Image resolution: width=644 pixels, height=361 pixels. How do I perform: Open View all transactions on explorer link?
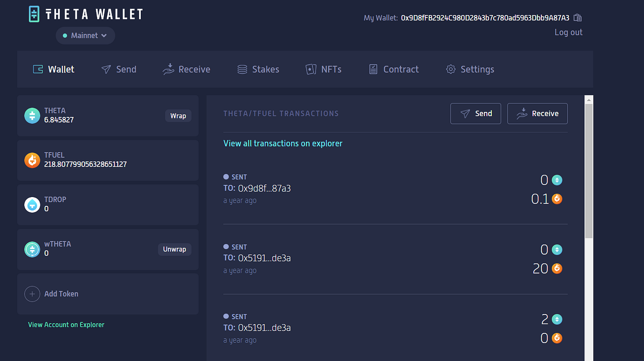click(x=283, y=143)
